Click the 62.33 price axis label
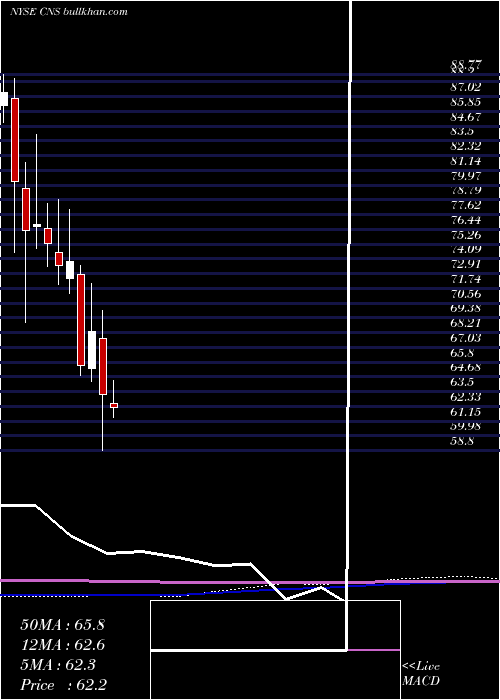This screenshot has width=500, height=700. (x=466, y=397)
